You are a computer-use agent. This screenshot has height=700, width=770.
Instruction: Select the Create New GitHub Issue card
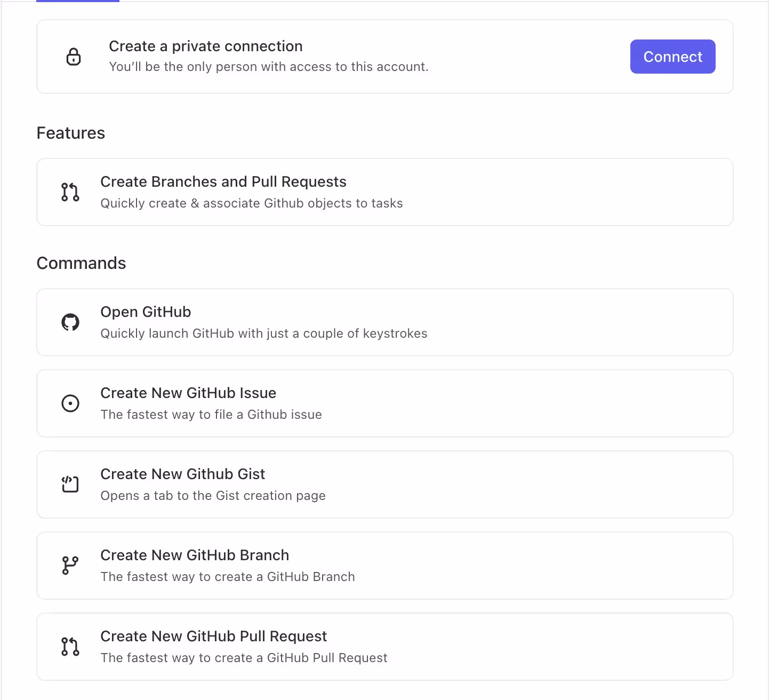[384, 403]
